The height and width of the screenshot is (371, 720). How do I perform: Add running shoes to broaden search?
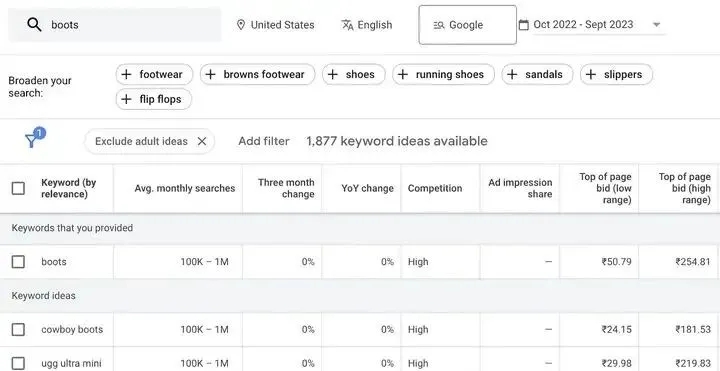(444, 74)
